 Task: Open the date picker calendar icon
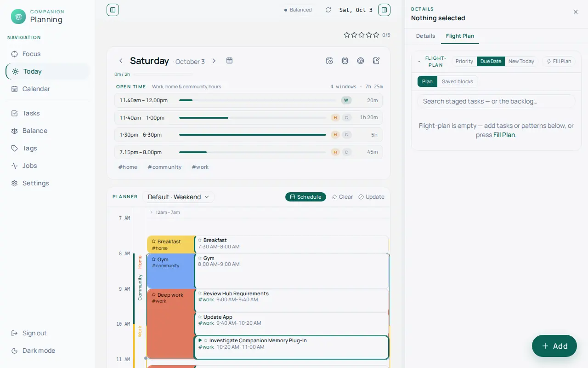pos(230,61)
